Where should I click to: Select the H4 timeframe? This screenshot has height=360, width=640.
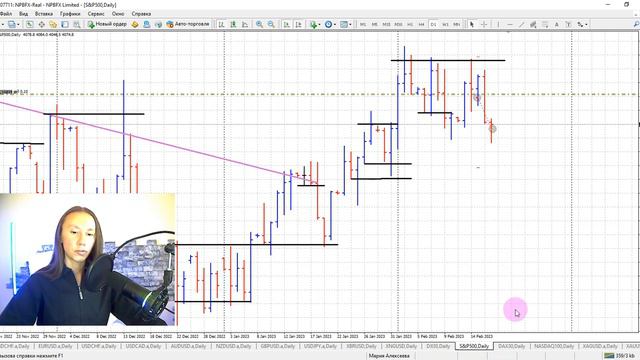pos(422,24)
